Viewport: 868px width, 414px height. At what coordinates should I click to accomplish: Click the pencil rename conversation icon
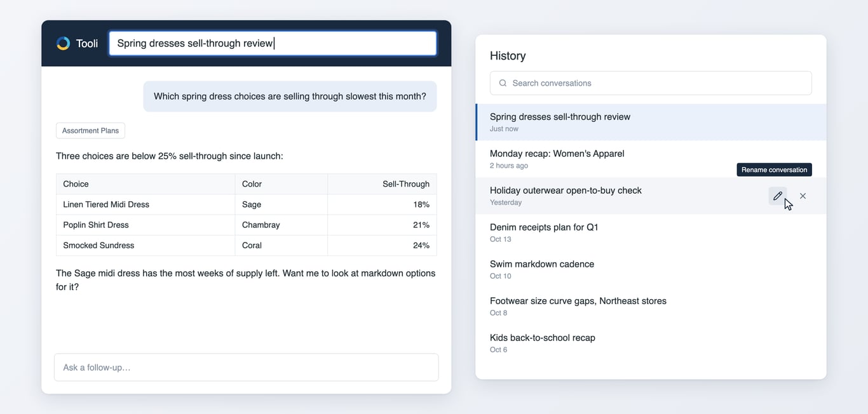click(x=777, y=196)
